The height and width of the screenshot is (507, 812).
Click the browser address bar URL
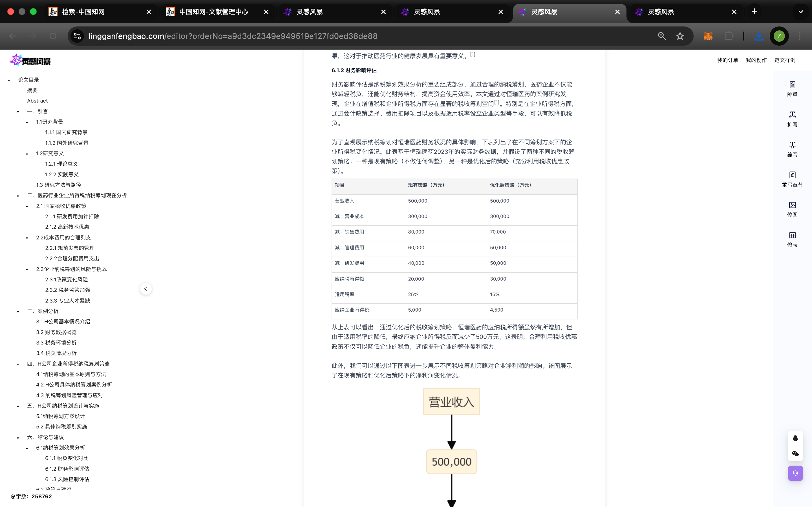(x=233, y=36)
